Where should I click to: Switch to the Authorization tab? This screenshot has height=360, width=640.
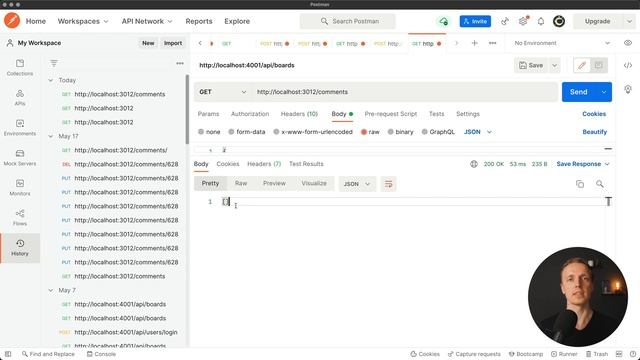[250, 114]
